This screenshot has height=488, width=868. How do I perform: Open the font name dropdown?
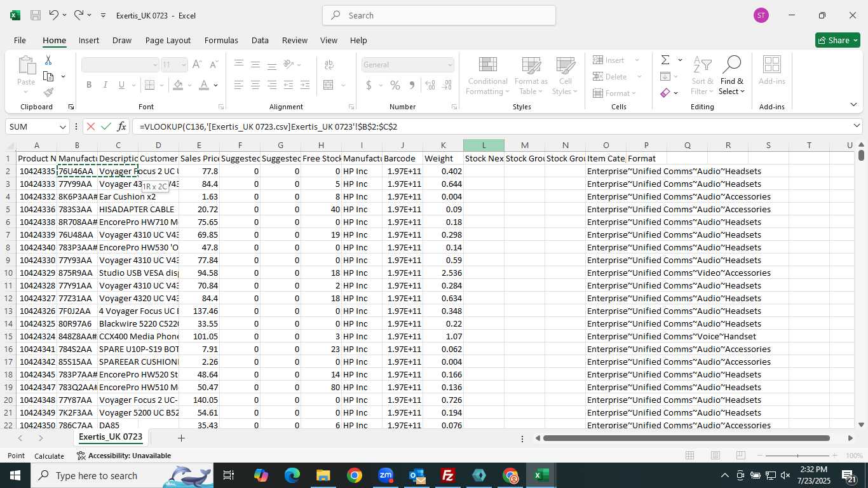155,65
